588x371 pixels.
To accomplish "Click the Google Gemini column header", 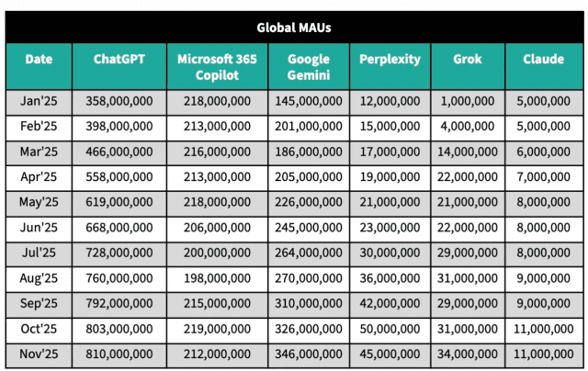I will tap(309, 66).
